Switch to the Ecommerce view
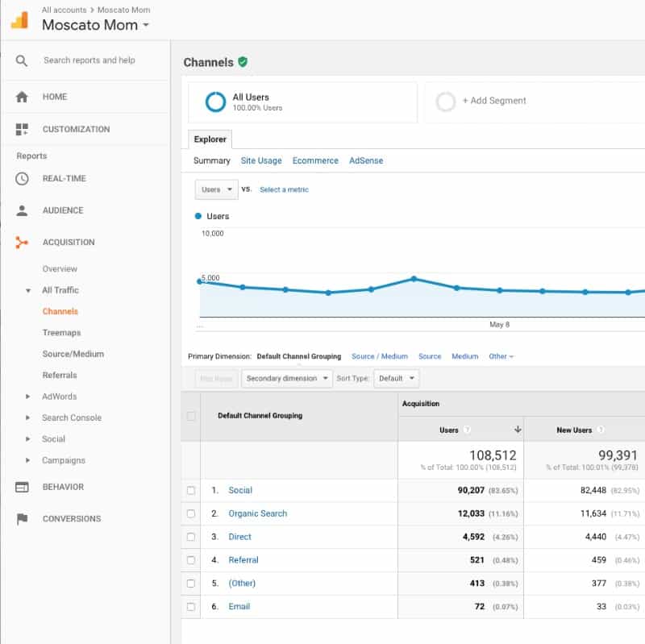The height and width of the screenshot is (644, 645). (315, 160)
